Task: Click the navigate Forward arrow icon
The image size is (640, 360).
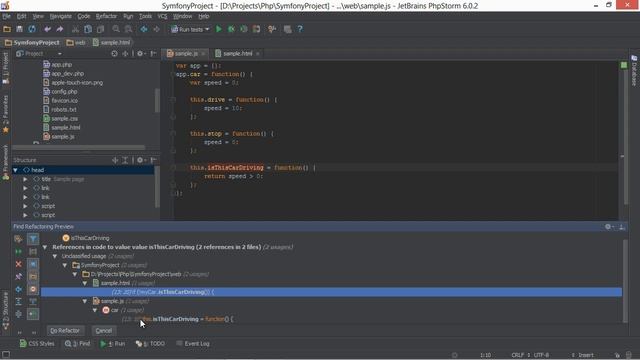Action: tap(156, 29)
